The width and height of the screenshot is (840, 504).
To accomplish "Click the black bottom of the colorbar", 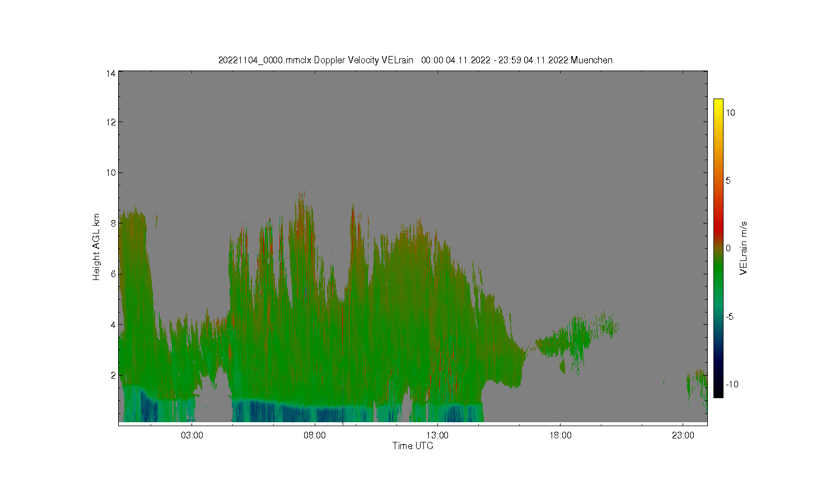I will [718, 391].
